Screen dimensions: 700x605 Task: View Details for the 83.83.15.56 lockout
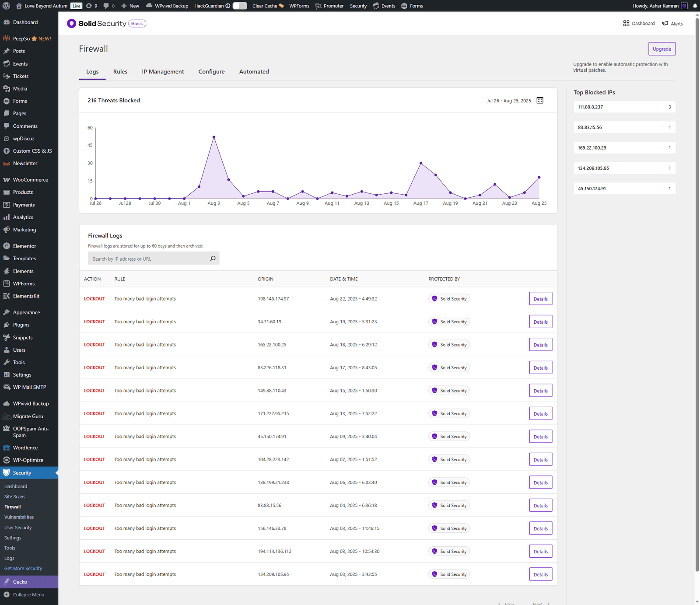click(x=541, y=506)
